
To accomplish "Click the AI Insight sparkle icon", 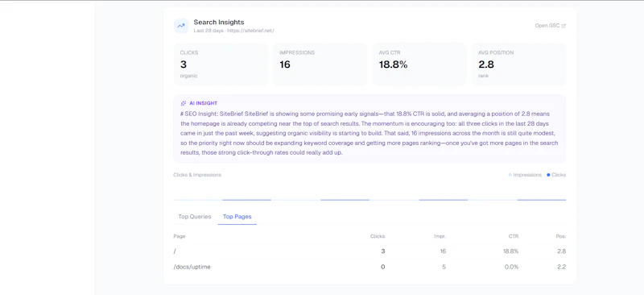I will [x=184, y=103].
